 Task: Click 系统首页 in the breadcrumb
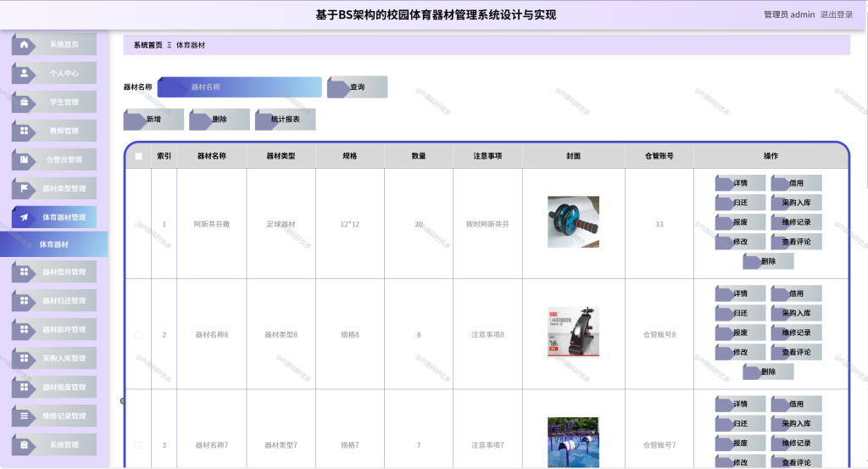point(147,45)
